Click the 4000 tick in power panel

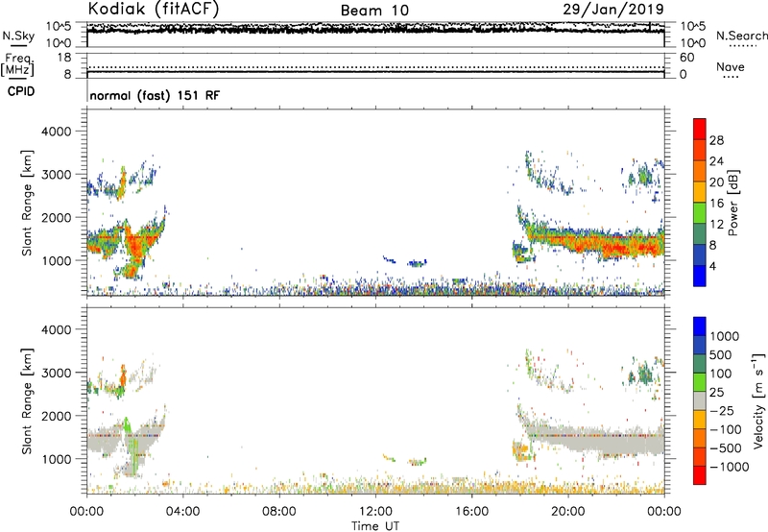[x=56, y=132]
